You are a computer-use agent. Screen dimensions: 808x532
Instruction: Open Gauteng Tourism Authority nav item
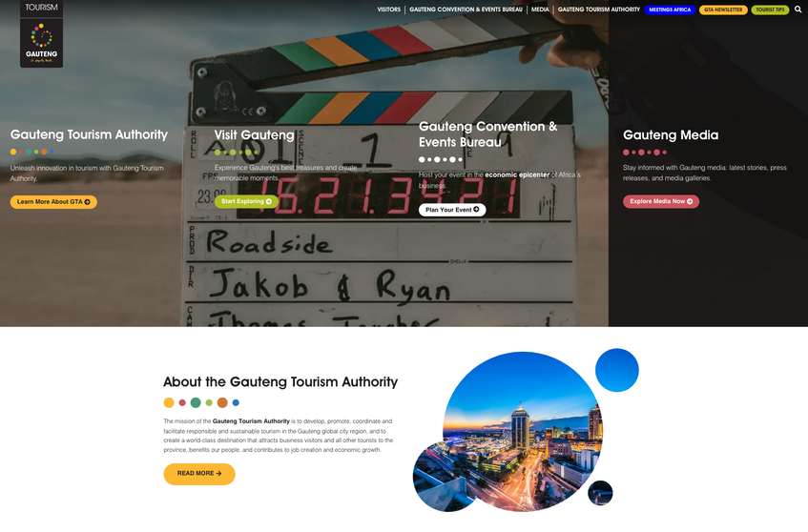point(598,10)
